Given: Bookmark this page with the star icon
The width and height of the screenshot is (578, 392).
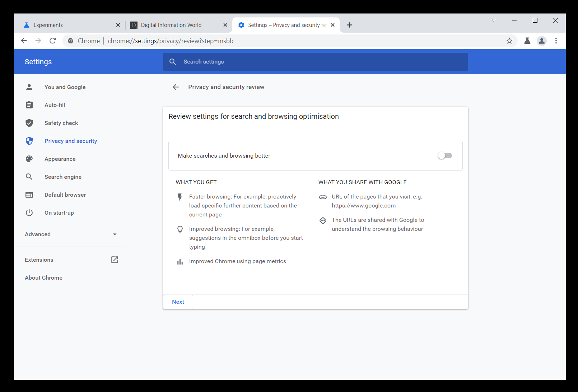Looking at the screenshot, I should pyautogui.click(x=509, y=41).
